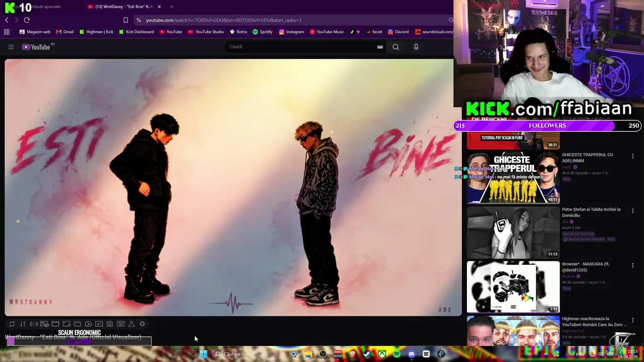This screenshot has height=362, width=644.
Task: Click the YouTube URL in the address bar
Action: click(x=224, y=20)
